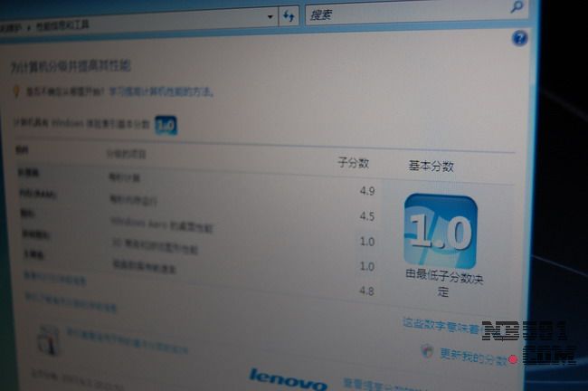Click the address bar refresh button
Viewport: 588px width, 391px height.
pos(289,16)
